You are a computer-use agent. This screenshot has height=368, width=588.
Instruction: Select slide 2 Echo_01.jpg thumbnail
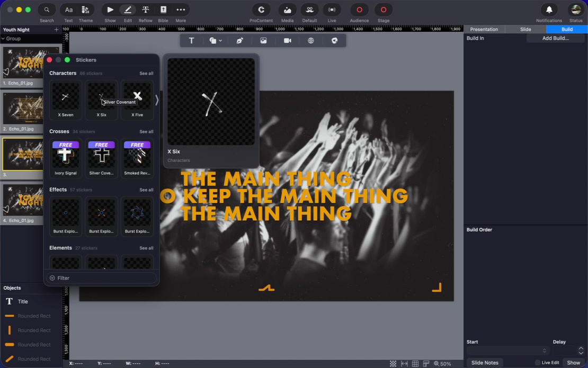click(x=22, y=109)
